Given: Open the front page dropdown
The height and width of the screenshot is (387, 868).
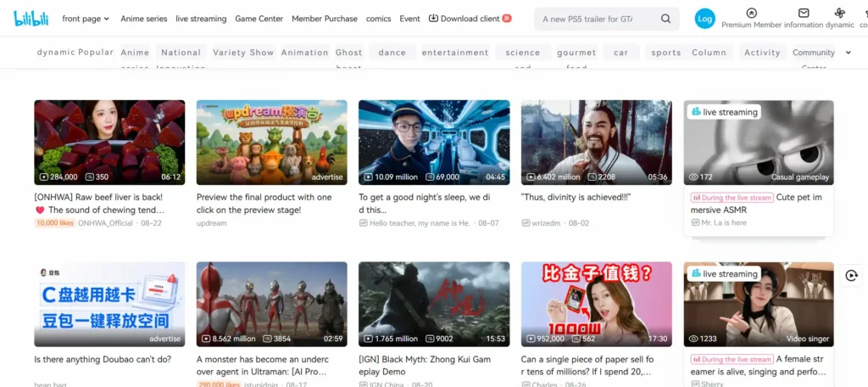Looking at the screenshot, I should pyautogui.click(x=86, y=19).
